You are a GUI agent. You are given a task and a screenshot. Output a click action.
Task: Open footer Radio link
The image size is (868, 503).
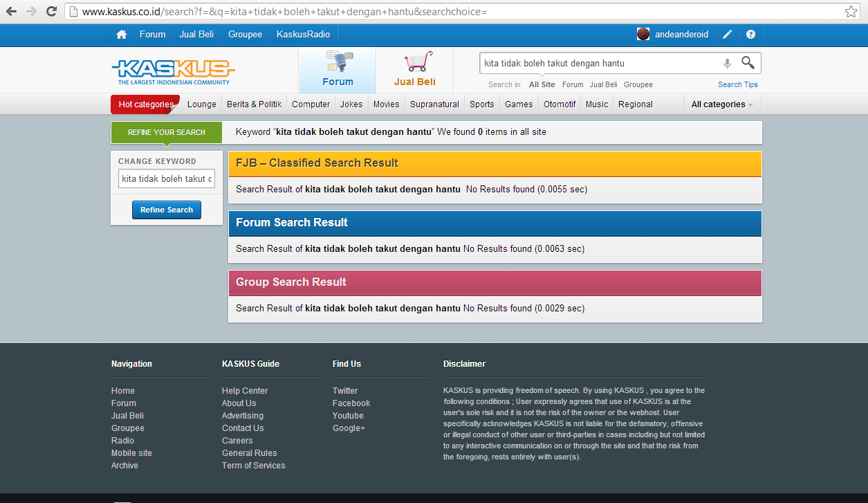123,441
